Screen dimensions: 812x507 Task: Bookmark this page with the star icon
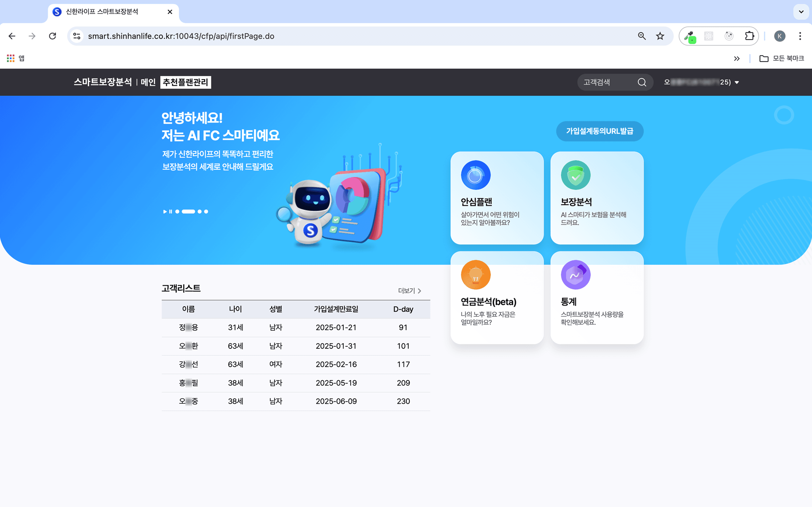click(660, 36)
